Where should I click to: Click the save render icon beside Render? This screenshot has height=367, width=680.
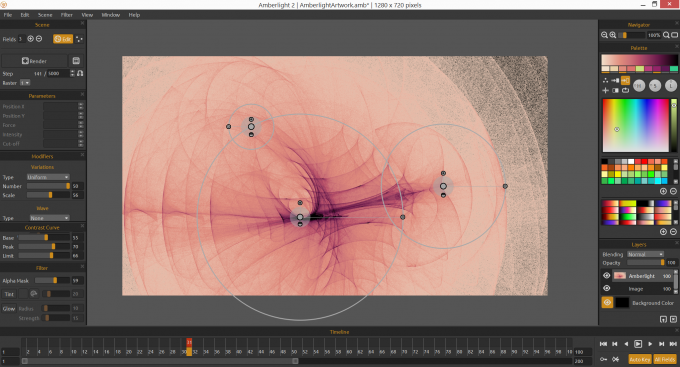pos(76,61)
